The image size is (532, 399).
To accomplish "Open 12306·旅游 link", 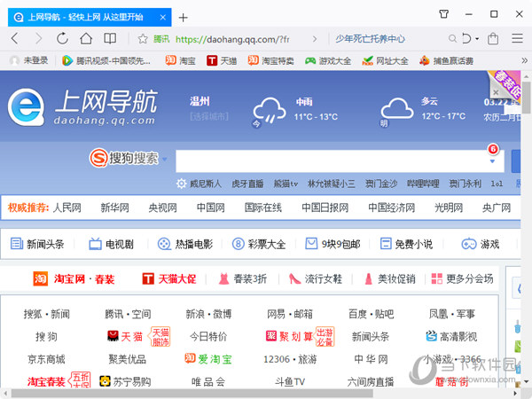I will pos(290,359).
